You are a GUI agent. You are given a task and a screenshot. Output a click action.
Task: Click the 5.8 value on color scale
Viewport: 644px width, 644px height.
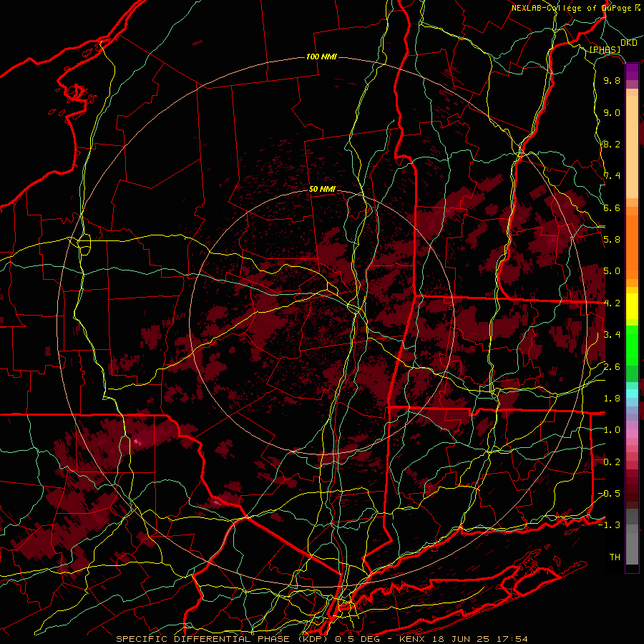point(612,240)
